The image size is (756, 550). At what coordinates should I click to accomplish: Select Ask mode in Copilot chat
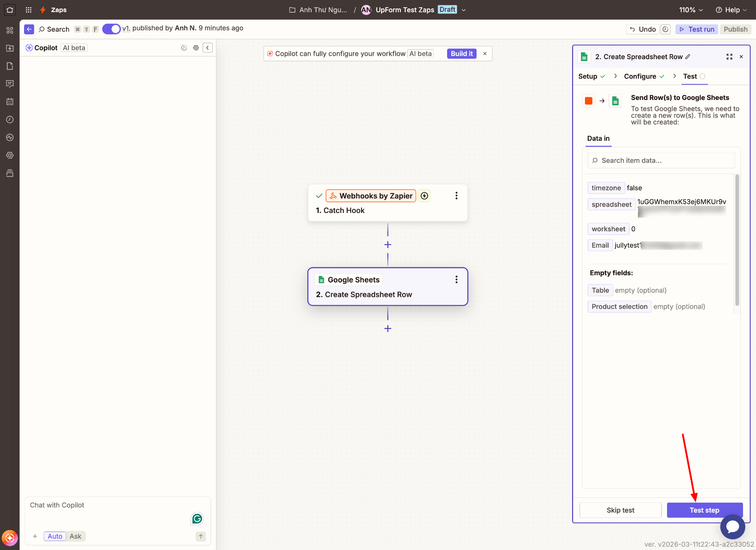coord(76,536)
